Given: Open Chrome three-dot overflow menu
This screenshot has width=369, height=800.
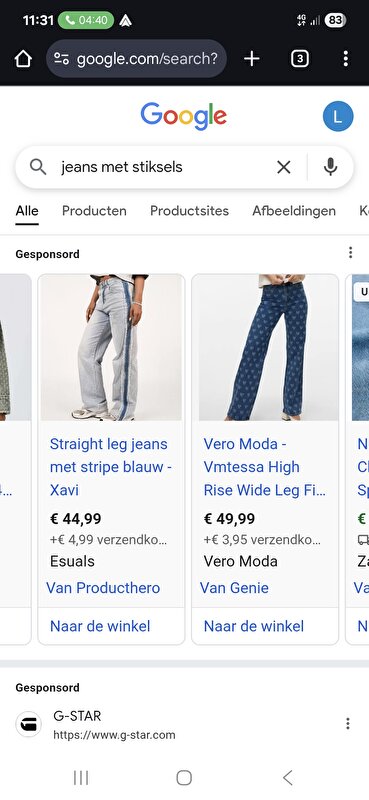Looking at the screenshot, I should point(346,59).
